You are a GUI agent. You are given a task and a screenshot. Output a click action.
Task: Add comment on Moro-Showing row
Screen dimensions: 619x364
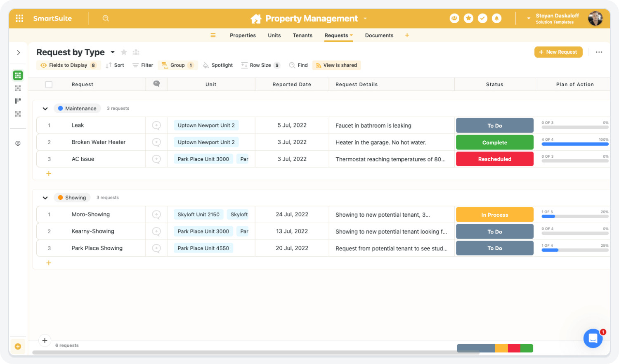pos(156,215)
